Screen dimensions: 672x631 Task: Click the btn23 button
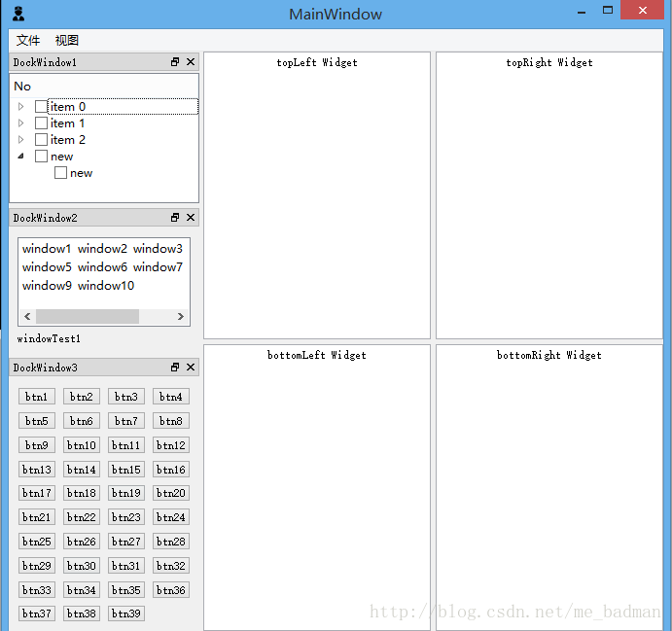[x=126, y=517]
